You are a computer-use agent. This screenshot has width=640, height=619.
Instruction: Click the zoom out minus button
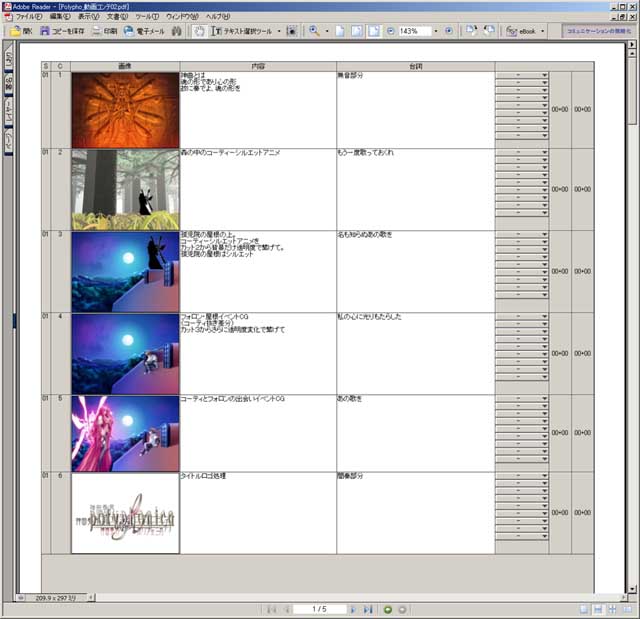[x=390, y=31]
